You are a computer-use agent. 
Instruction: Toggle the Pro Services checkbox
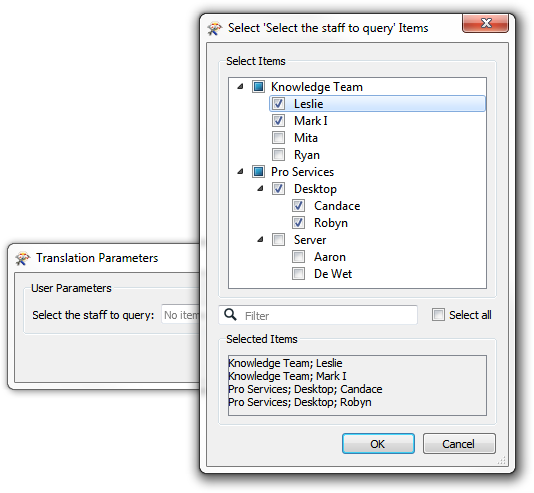point(258,172)
